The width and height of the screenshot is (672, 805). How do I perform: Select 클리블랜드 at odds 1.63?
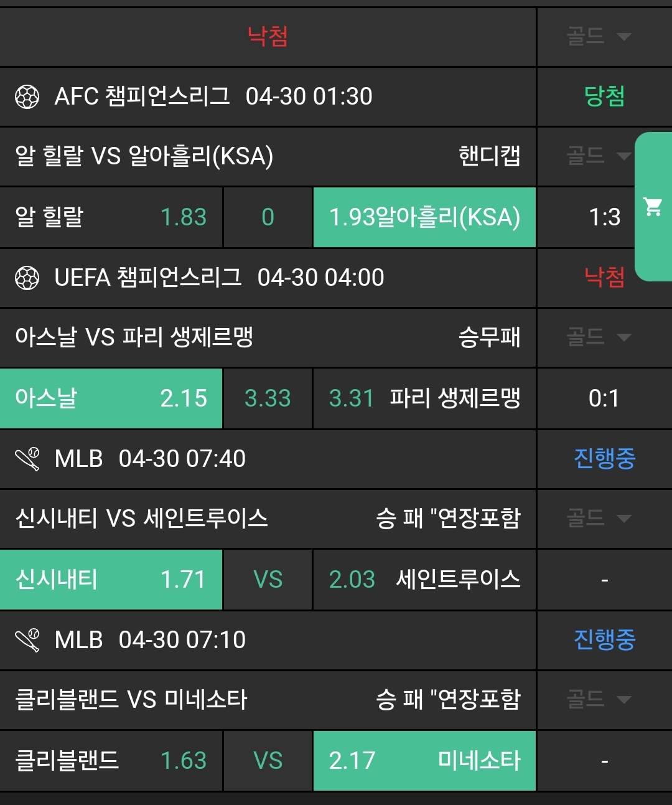click(111, 761)
